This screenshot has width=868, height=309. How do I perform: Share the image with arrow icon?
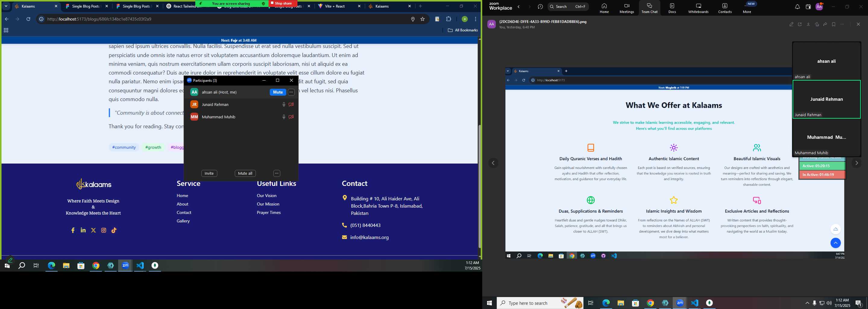[x=825, y=24]
